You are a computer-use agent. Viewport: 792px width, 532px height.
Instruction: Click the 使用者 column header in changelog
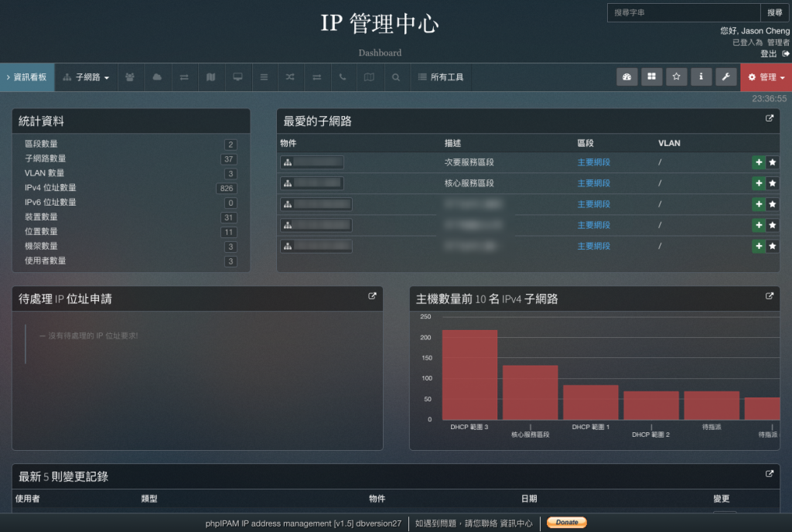click(x=27, y=499)
